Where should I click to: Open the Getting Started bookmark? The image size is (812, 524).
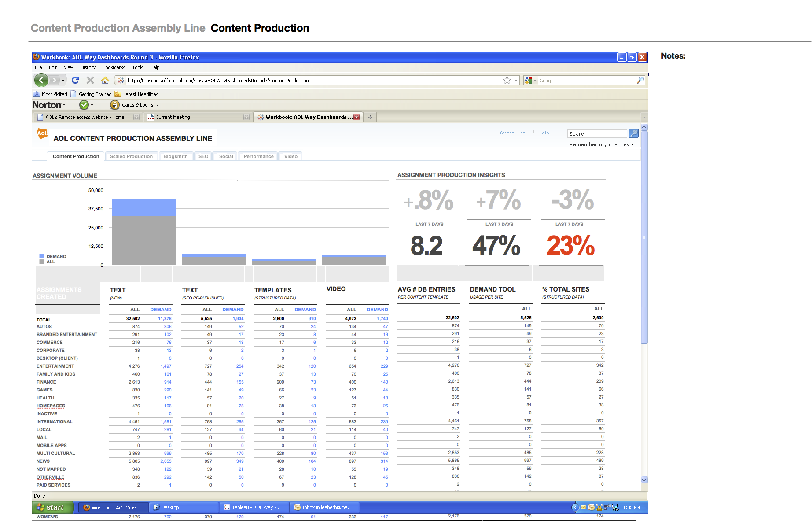[x=91, y=94]
